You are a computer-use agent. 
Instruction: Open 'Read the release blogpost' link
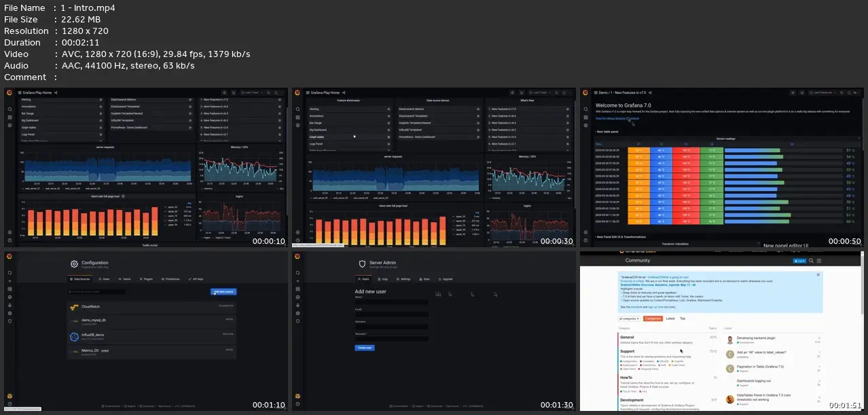(617, 118)
